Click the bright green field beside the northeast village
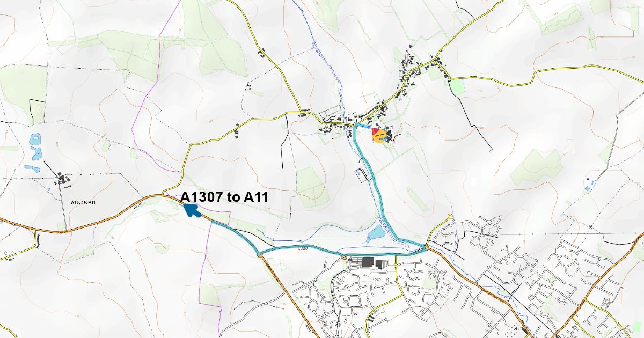644x338 pixels. (x=457, y=86)
